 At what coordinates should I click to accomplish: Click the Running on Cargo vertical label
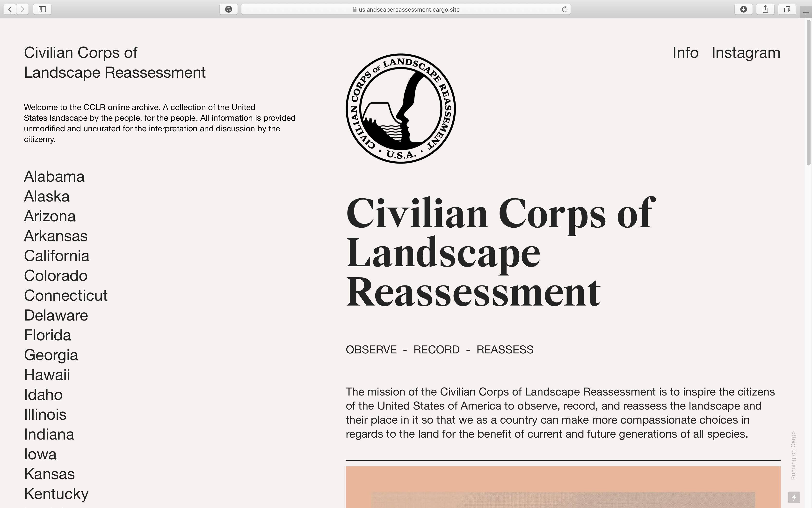click(x=793, y=456)
